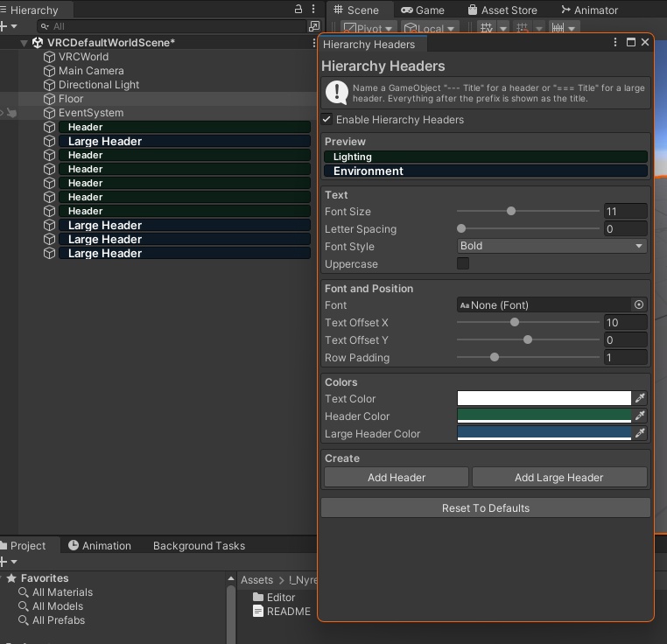Click the Text Offset X slider handle

(515, 322)
